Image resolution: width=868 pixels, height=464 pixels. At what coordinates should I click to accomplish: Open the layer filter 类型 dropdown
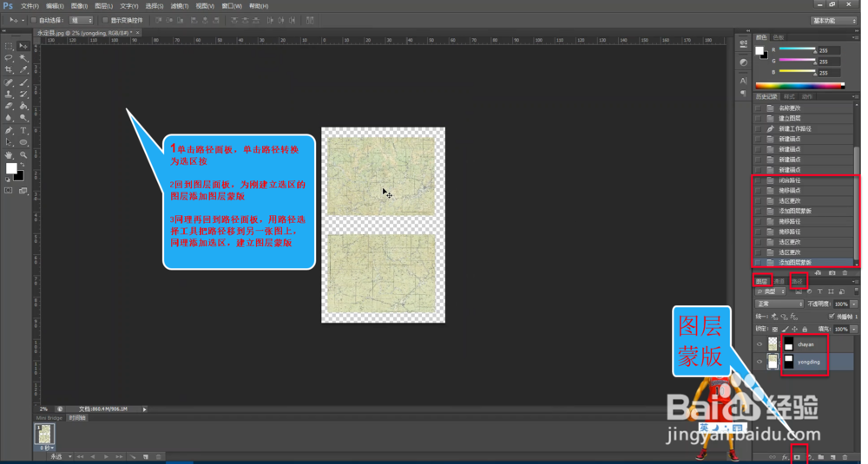pos(771,291)
